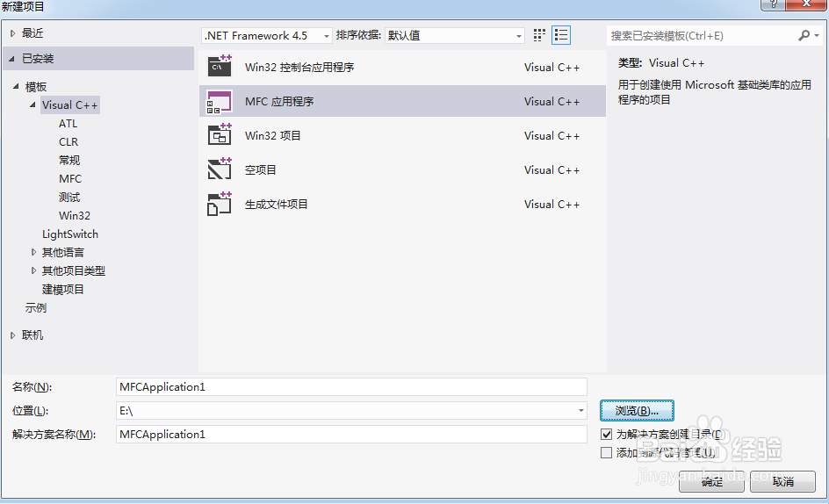Click the search magnifier icon
The image size is (829, 504).
pos(804,35)
